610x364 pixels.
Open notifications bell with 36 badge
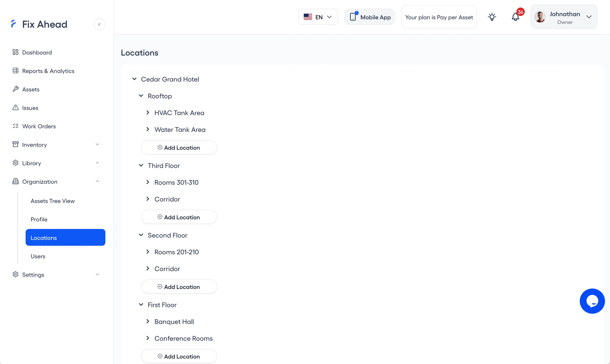(516, 17)
